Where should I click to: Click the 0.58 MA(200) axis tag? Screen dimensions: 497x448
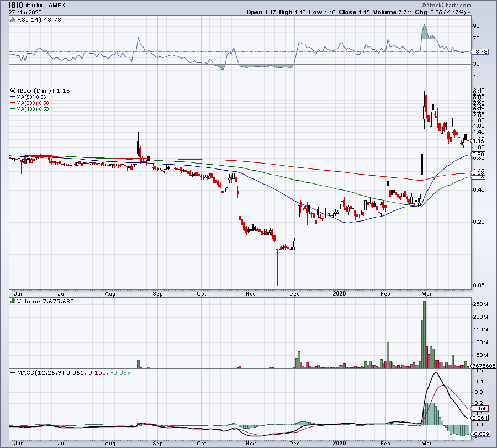(478, 173)
